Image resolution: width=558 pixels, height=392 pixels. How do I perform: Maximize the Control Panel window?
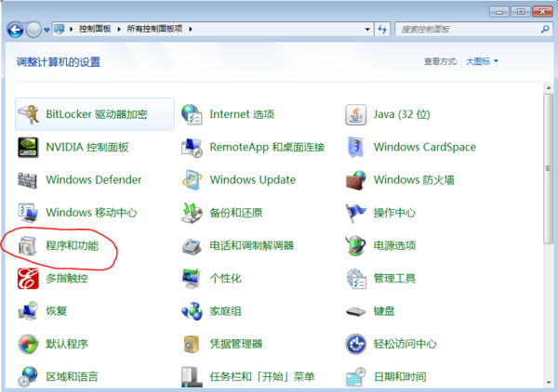(x=521, y=11)
